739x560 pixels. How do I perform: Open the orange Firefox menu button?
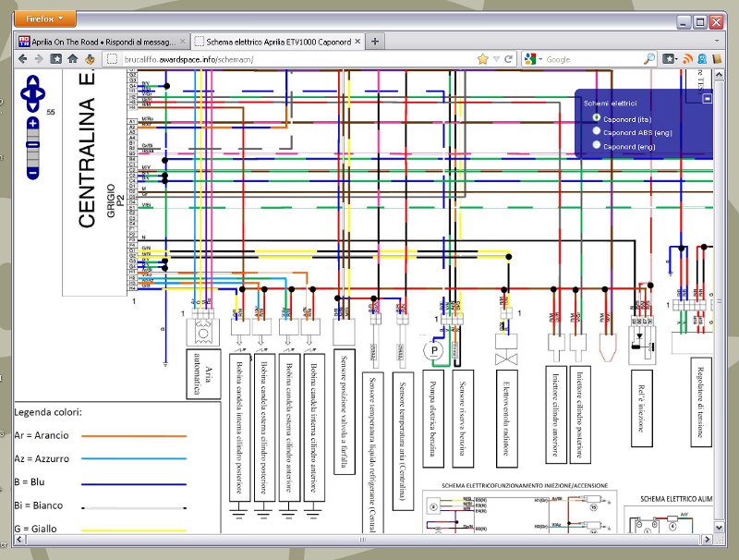[44, 18]
